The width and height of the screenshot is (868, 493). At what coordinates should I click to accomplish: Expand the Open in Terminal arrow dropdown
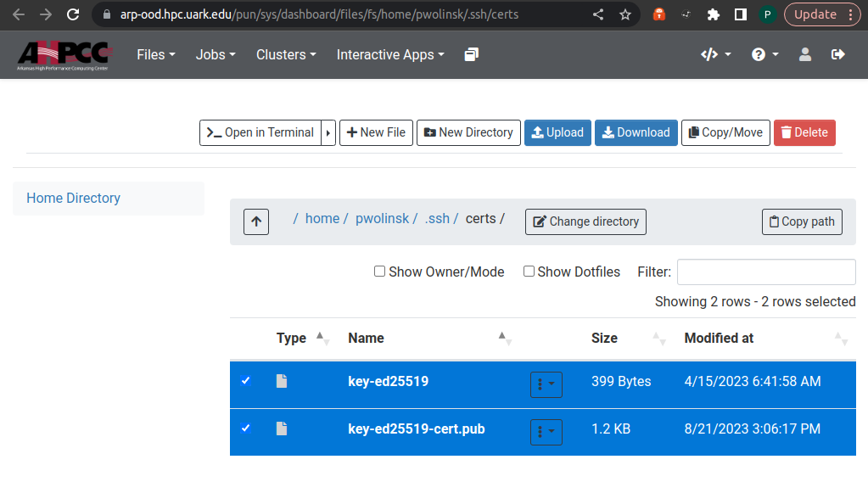click(x=328, y=133)
